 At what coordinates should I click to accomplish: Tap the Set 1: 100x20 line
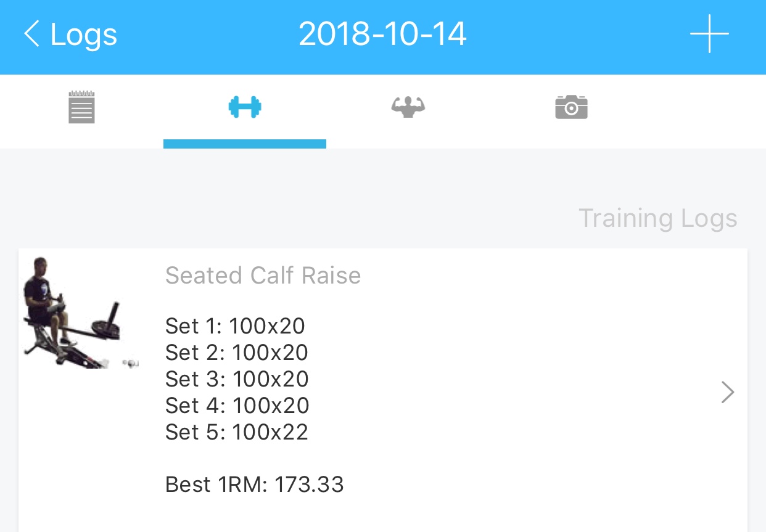(x=235, y=326)
